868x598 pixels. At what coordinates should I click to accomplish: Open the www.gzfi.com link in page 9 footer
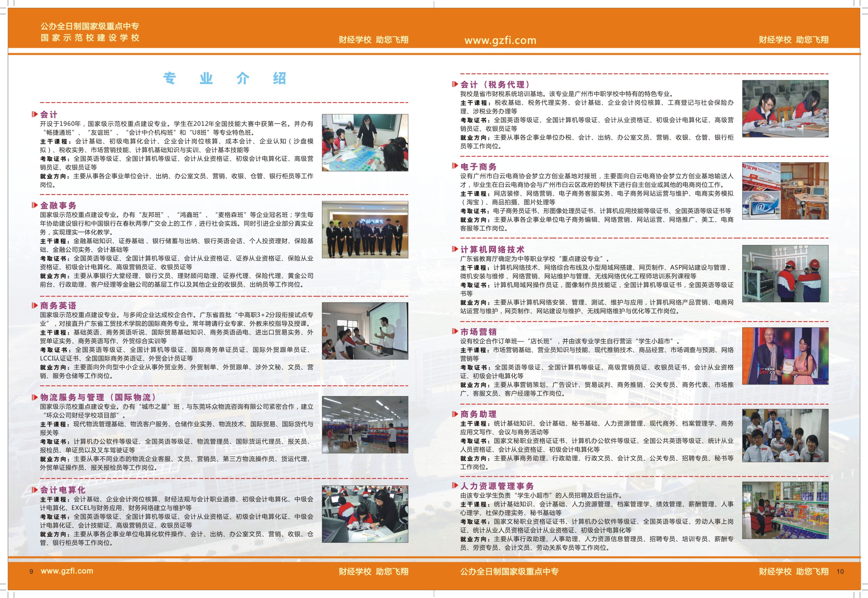[67, 571]
